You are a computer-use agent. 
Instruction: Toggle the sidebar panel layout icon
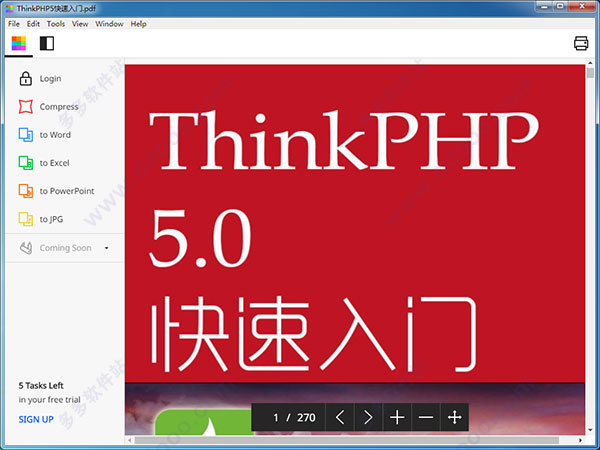pos(47,43)
